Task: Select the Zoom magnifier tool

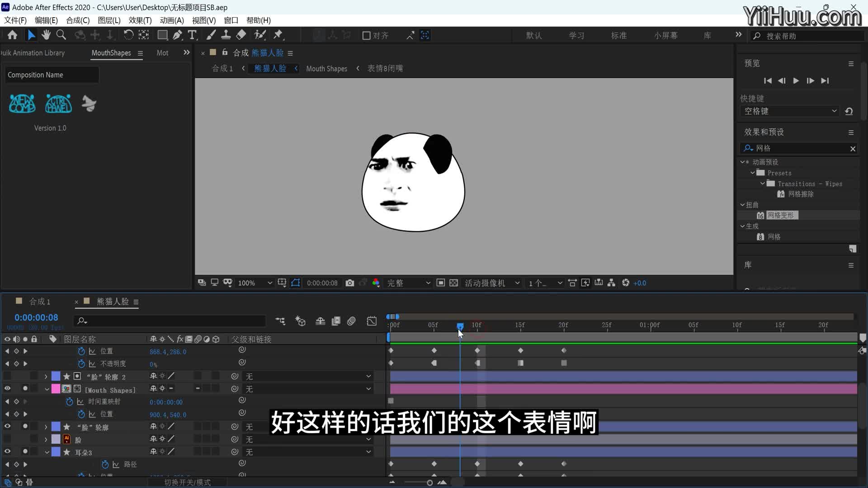Action: point(61,35)
